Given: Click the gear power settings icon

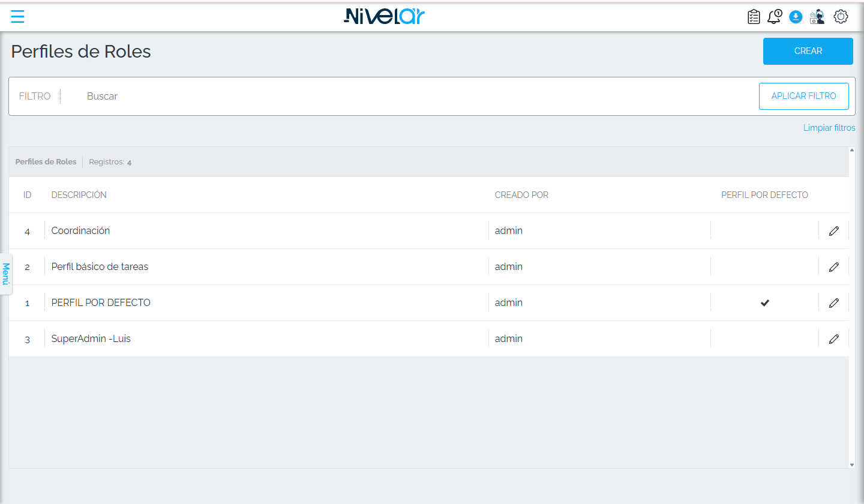Looking at the screenshot, I should (841, 17).
